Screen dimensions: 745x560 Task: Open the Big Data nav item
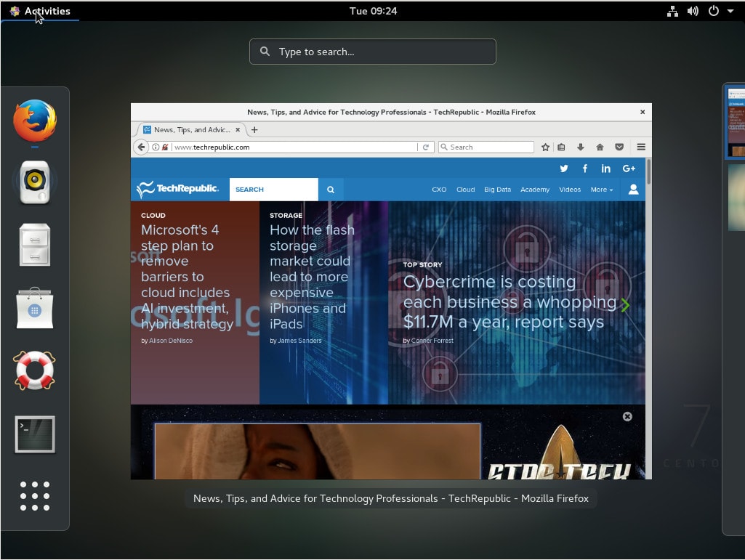(x=497, y=190)
